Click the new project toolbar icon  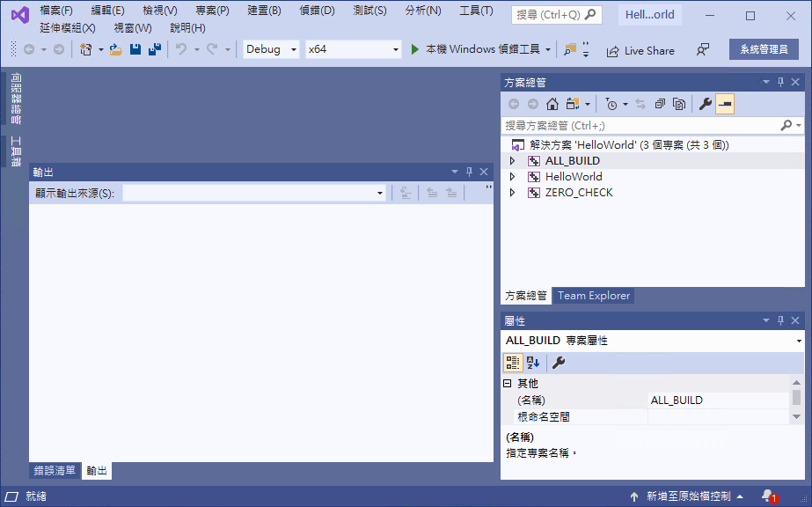coord(86,49)
